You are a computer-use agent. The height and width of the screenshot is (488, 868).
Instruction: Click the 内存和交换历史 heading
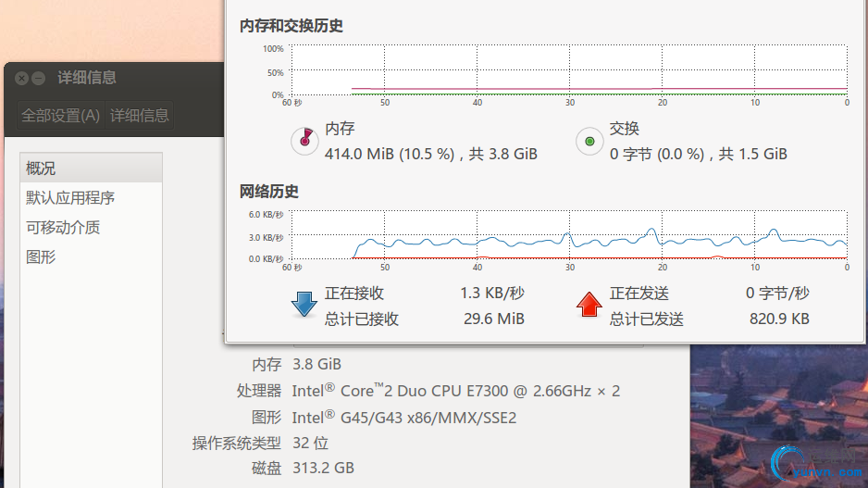[x=291, y=27]
